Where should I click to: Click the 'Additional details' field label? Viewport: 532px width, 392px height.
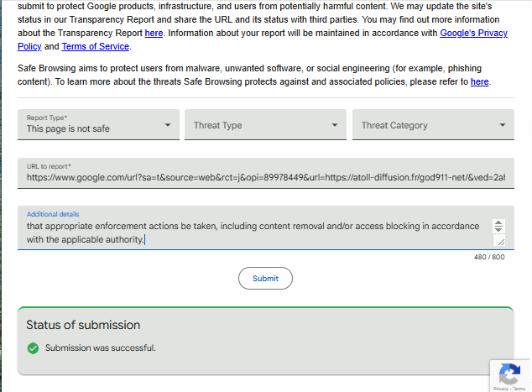53,214
